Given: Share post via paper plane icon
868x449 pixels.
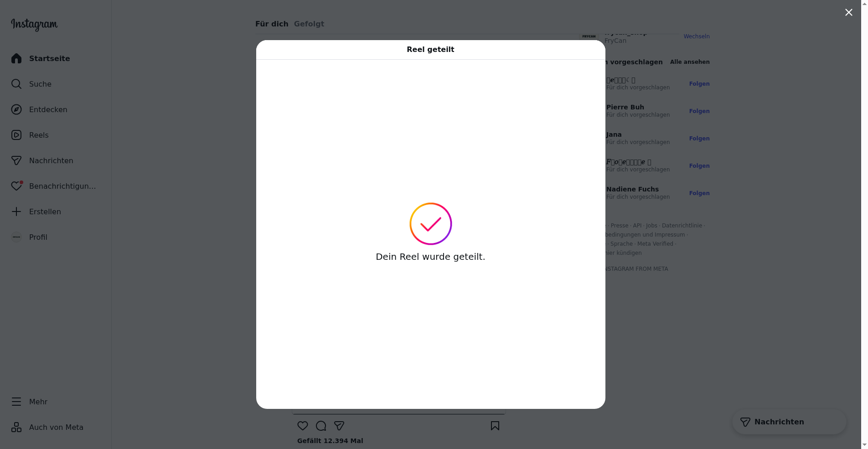Looking at the screenshot, I should tap(339, 426).
